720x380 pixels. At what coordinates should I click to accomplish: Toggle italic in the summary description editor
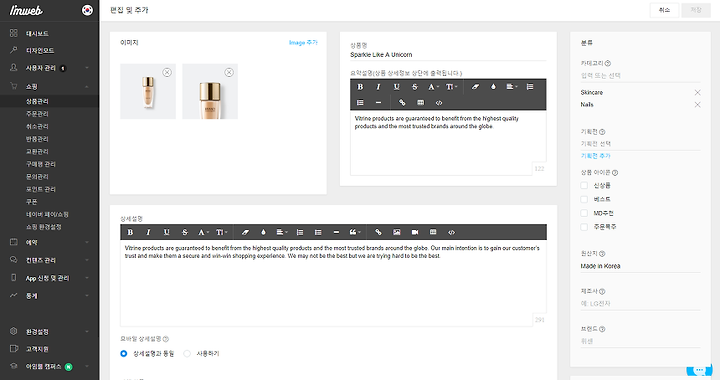(x=378, y=87)
